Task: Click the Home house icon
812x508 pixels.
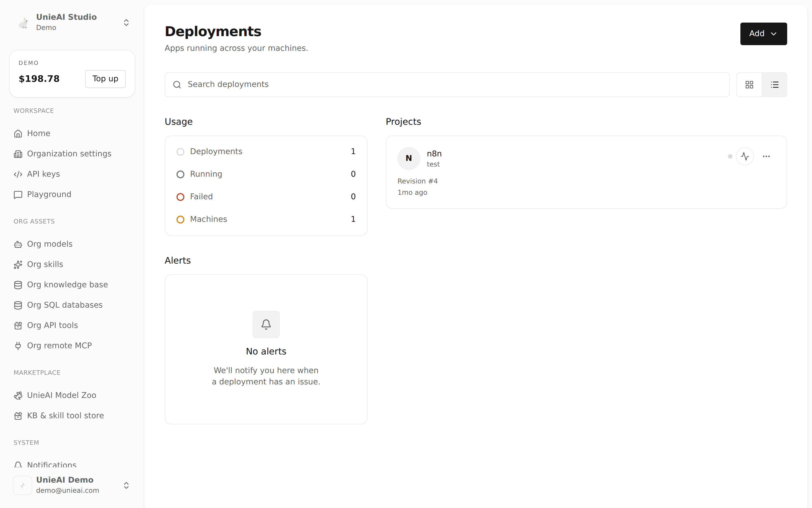Action: click(18, 134)
